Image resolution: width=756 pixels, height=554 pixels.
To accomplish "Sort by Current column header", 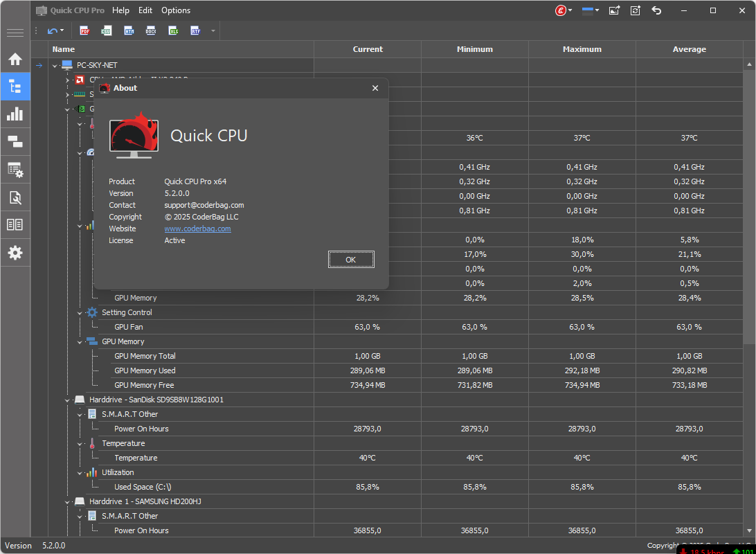I will tap(368, 49).
